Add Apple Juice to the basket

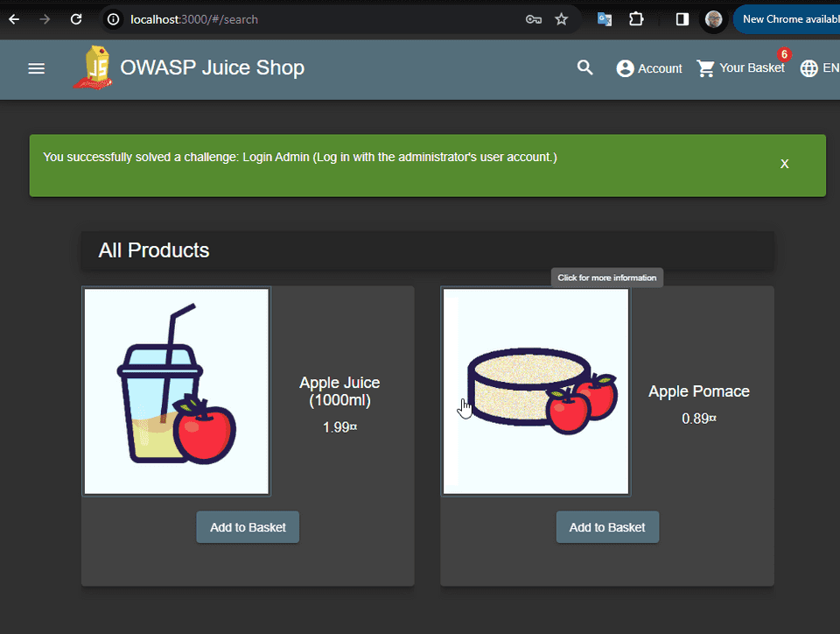tap(248, 526)
